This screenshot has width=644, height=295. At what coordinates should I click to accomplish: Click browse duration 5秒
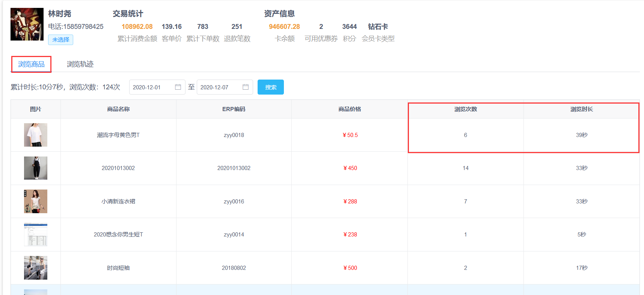582,235
